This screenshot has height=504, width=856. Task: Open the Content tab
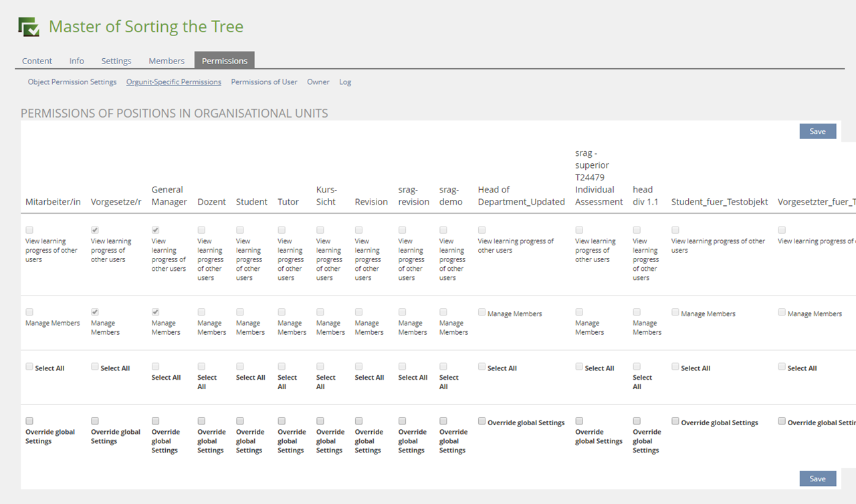pyautogui.click(x=37, y=61)
